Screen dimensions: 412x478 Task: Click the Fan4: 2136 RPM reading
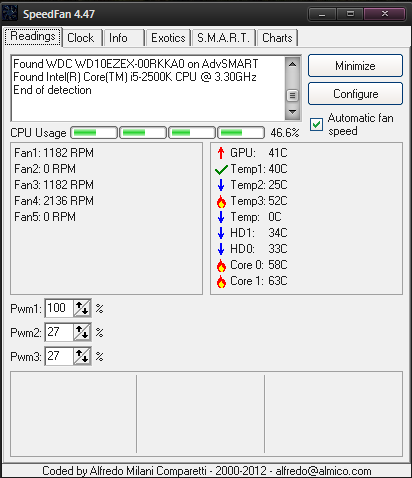click(x=54, y=201)
